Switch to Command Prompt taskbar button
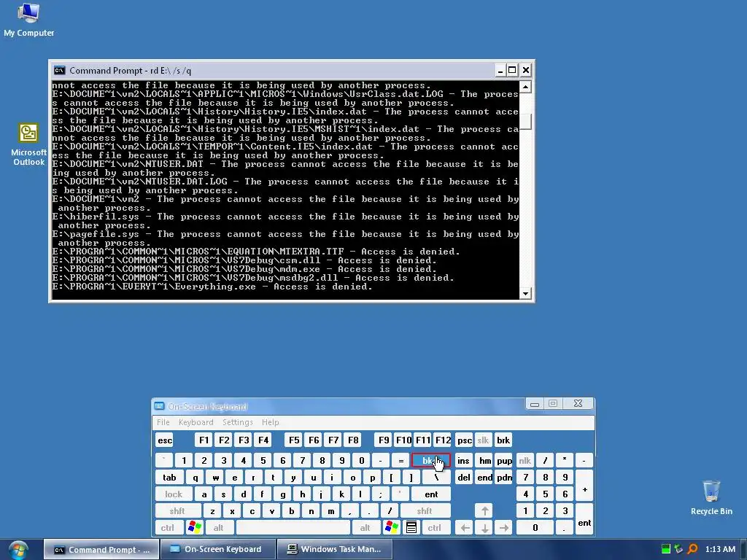Viewport: 747px width, 560px height. (x=101, y=550)
